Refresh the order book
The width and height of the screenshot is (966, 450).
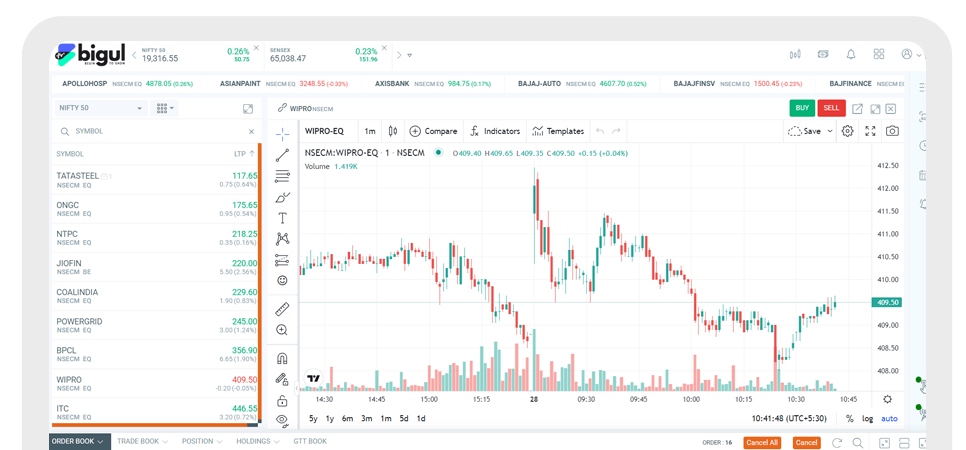837,443
